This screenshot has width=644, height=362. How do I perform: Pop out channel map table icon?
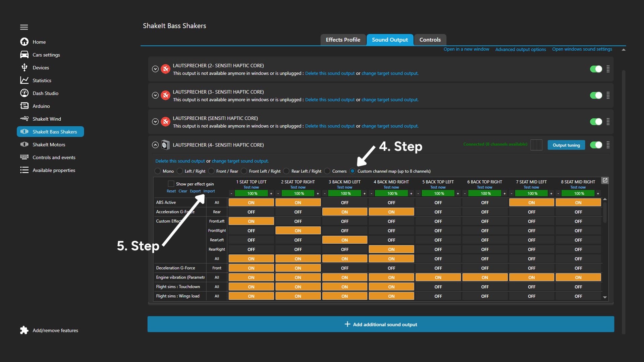605,180
